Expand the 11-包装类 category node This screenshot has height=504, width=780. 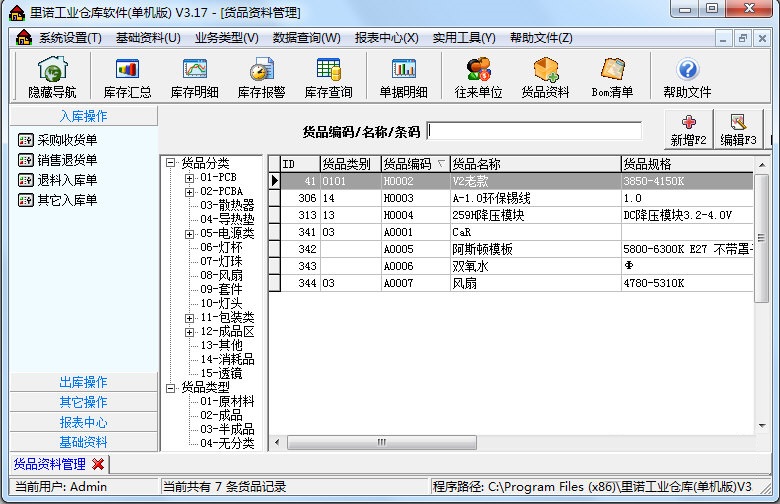tap(190, 317)
